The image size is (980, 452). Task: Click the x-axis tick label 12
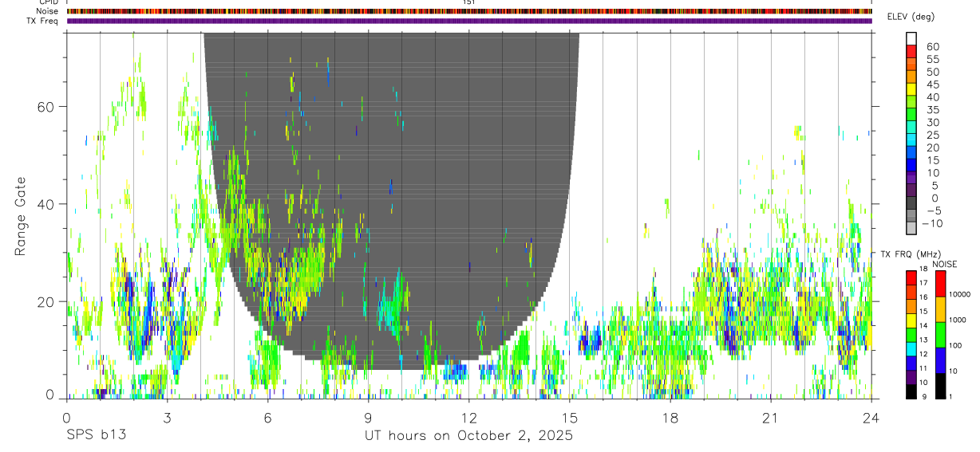click(x=469, y=417)
